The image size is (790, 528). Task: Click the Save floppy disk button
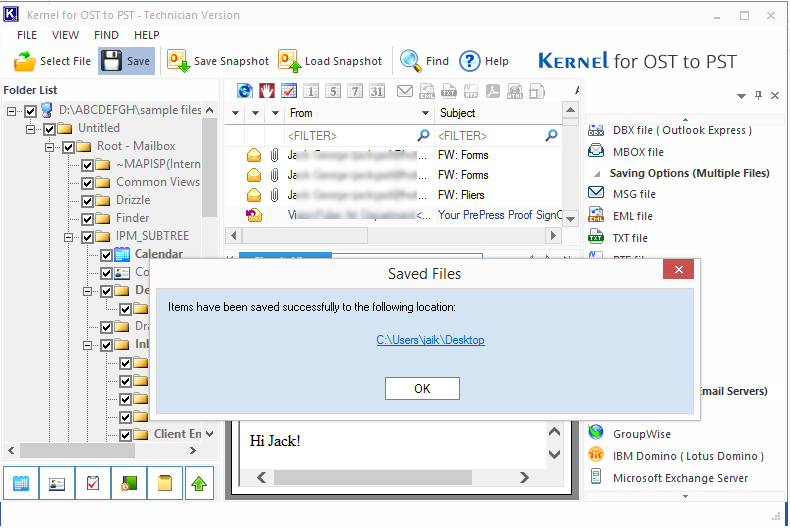click(126, 61)
